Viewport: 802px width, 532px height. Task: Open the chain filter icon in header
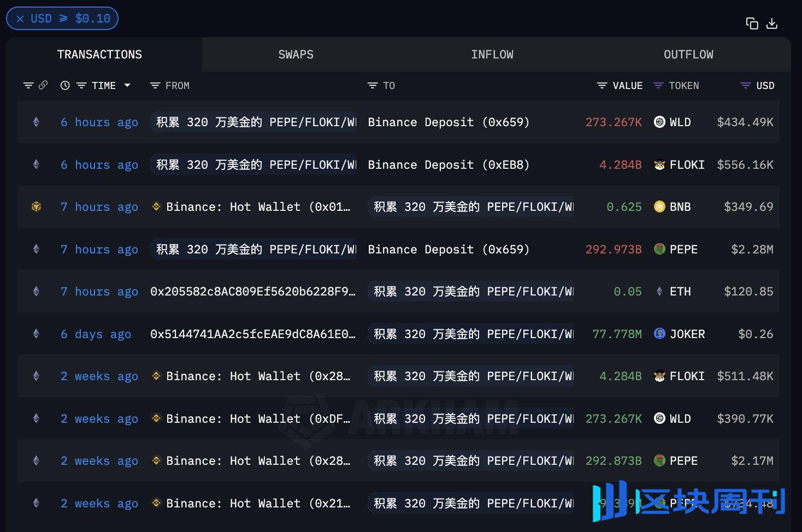coord(28,85)
